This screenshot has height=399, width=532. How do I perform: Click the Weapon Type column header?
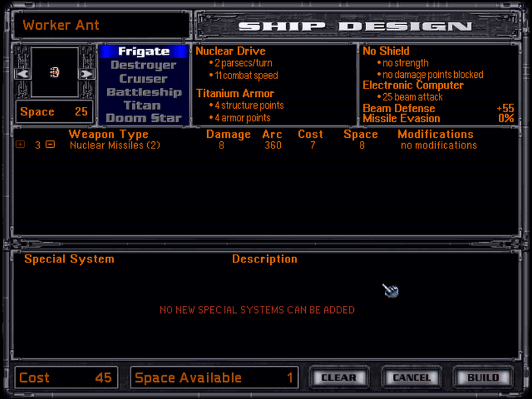(109, 134)
